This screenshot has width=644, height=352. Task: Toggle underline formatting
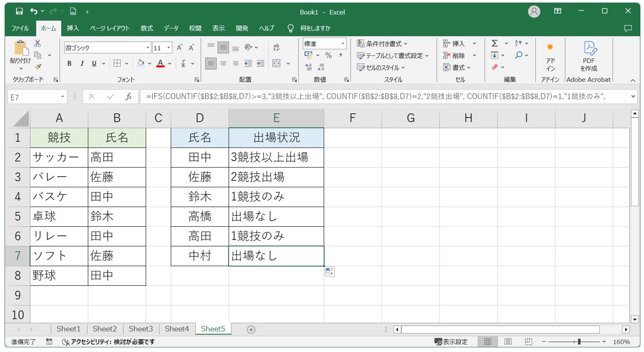94,64
